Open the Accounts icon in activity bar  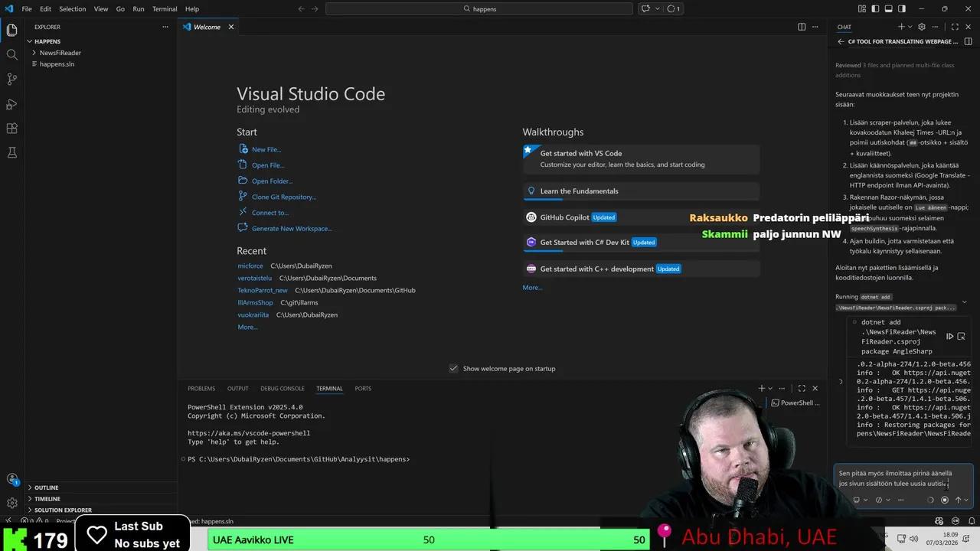click(x=12, y=479)
